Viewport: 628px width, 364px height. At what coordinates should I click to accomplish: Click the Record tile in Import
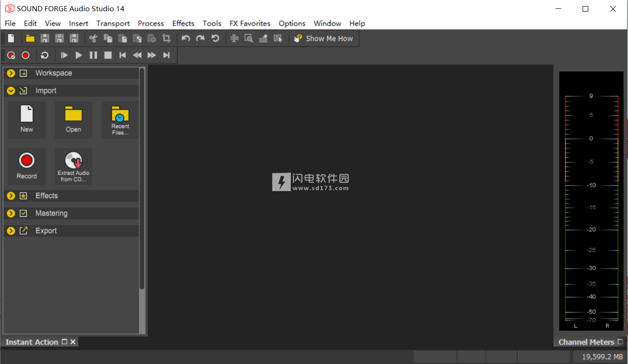coord(27,166)
